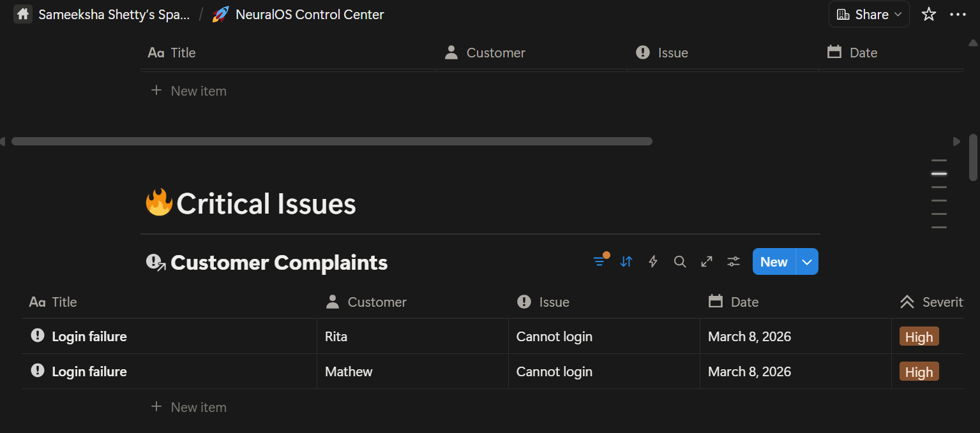This screenshot has height=433, width=980.
Task: Select the High tag in Rita's row
Action: 919,337
